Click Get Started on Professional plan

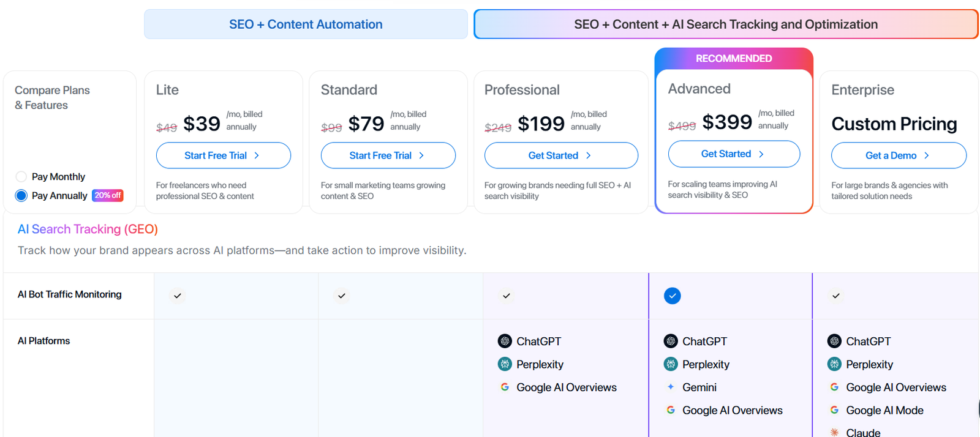click(x=560, y=155)
